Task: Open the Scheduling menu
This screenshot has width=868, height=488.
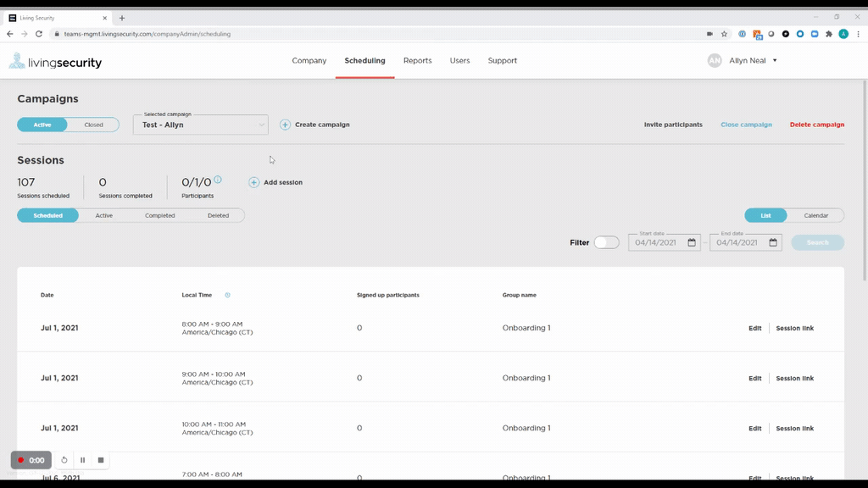Action: point(364,60)
